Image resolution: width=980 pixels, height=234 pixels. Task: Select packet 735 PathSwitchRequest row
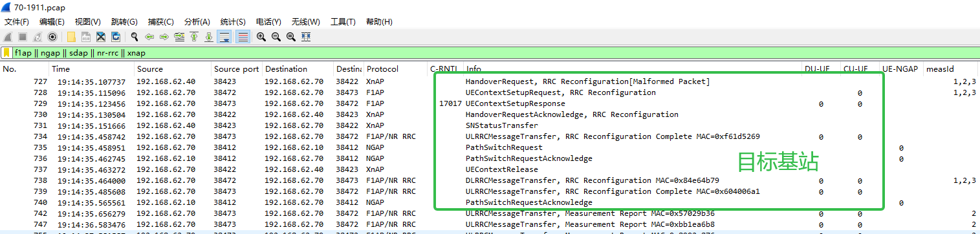490,147
